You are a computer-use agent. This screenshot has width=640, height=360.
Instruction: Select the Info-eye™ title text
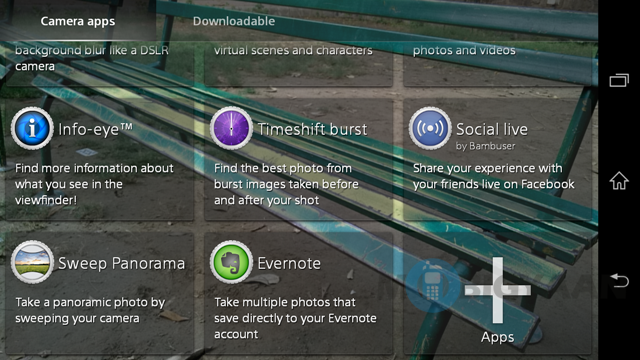[95, 129]
